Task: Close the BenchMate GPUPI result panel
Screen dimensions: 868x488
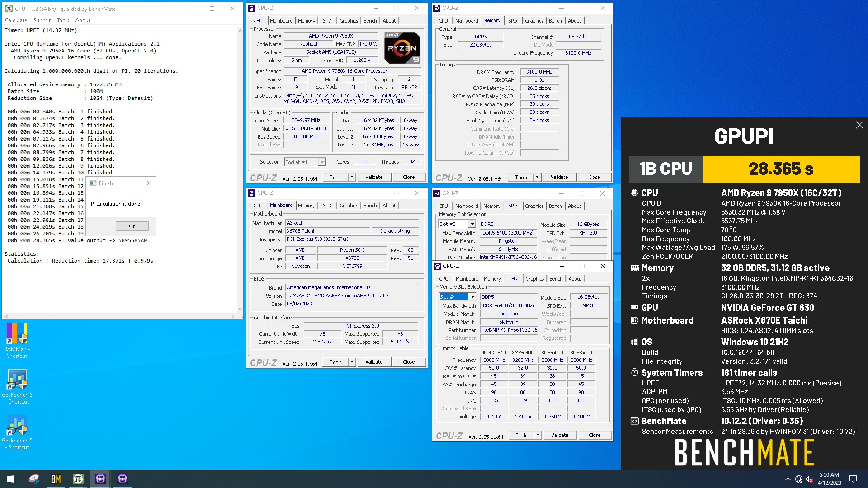Action: [x=859, y=125]
